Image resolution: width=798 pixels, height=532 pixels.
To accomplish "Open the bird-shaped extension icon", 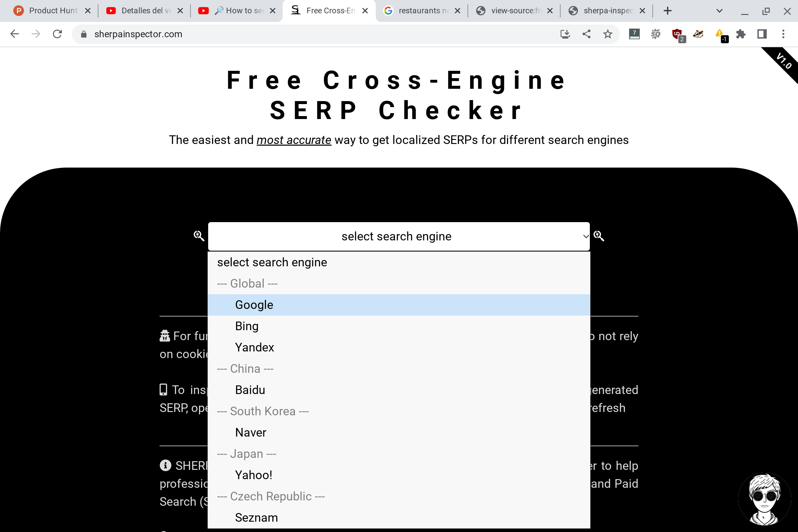I will tap(698, 34).
